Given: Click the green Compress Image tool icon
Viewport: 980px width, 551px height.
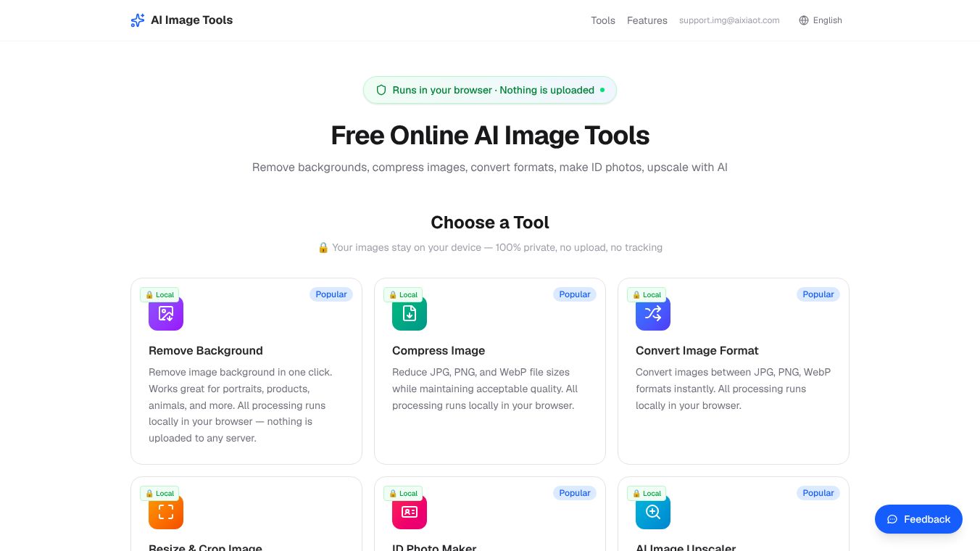Looking at the screenshot, I should coord(410,313).
